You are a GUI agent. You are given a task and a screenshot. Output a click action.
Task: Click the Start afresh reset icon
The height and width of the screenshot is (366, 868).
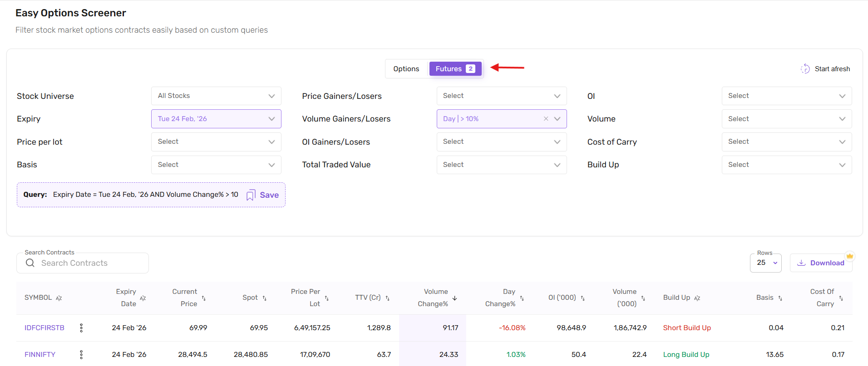805,69
